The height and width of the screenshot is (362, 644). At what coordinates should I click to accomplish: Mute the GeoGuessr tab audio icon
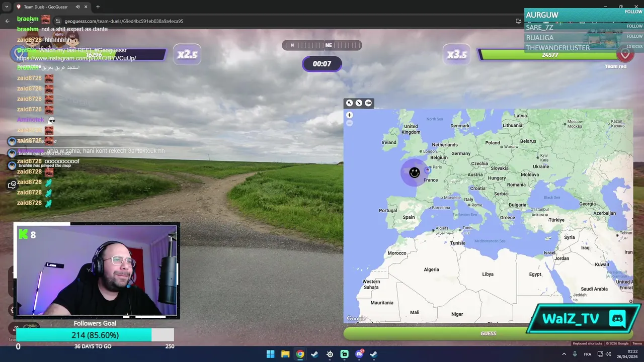click(x=77, y=7)
